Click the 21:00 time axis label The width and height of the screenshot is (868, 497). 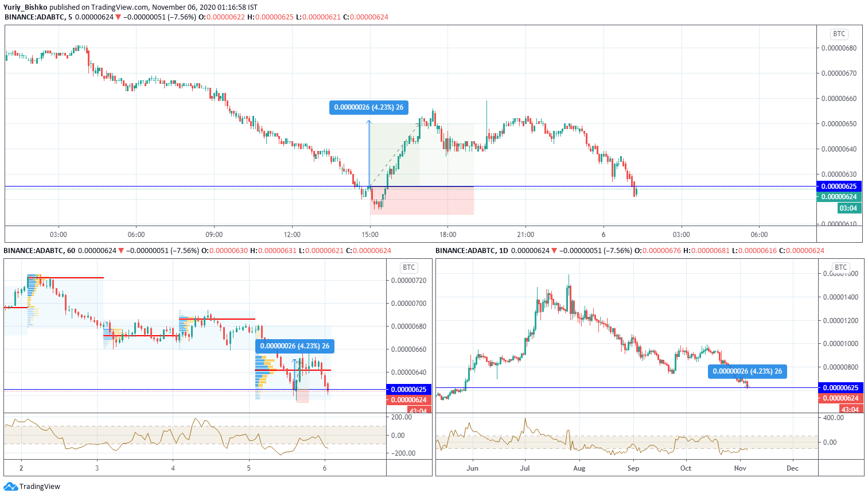pyautogui.click(x=526, y=235)
